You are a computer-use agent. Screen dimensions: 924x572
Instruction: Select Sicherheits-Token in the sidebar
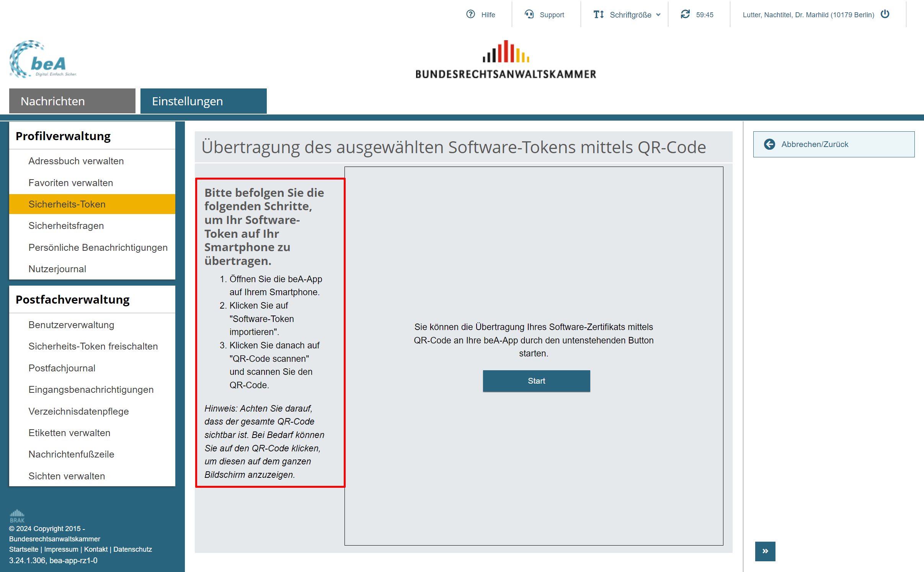67,204
